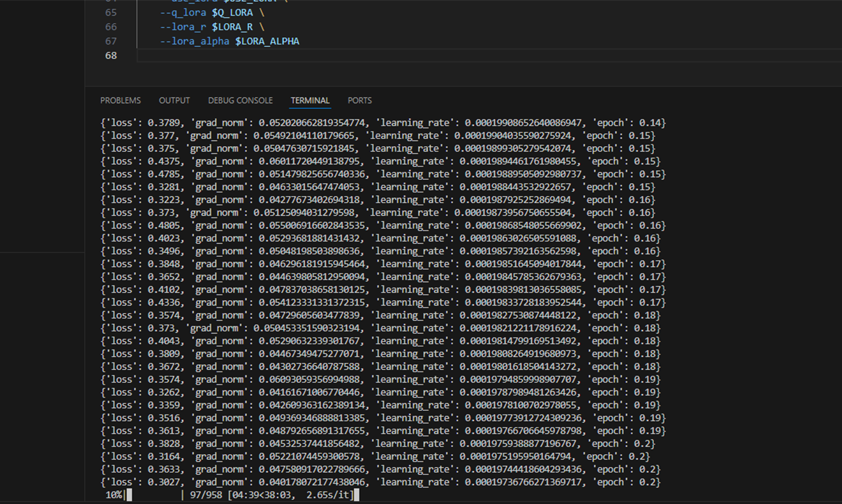Image resolution: width=842 pixels, height=504 pixels.
Task: Switch to the PROBLEMS tab
Action: (120, 100)
